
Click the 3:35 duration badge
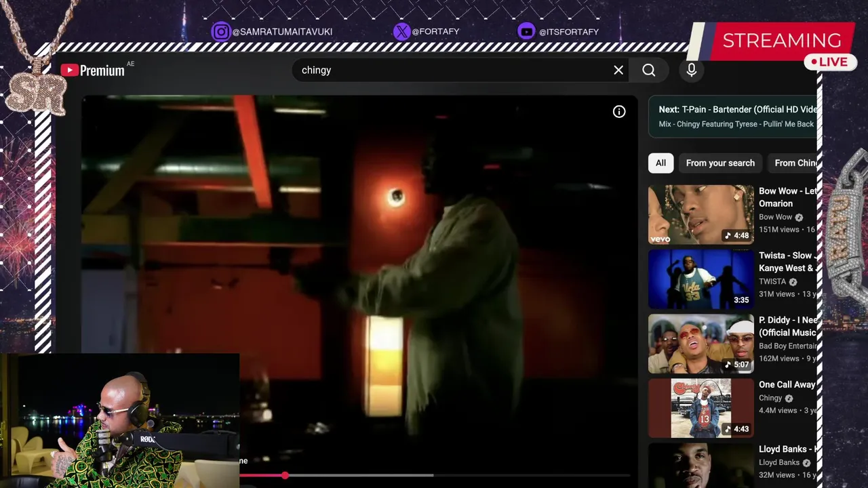[741, 300]
